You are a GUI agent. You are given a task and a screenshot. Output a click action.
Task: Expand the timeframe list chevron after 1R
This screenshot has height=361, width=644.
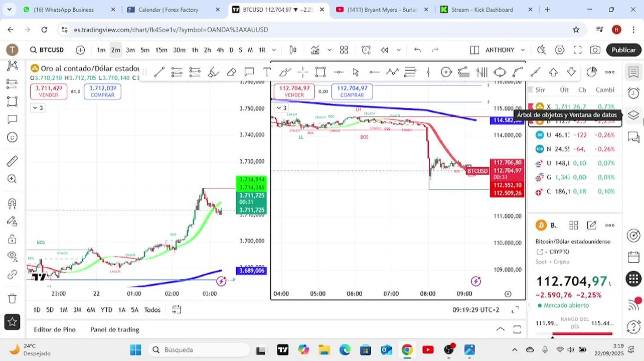point(274,50)
